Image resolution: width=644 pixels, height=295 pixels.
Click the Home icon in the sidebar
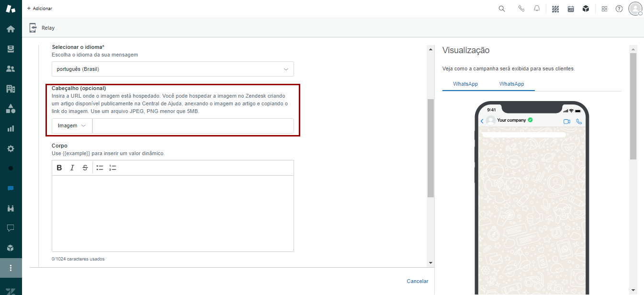coord(11,29)
